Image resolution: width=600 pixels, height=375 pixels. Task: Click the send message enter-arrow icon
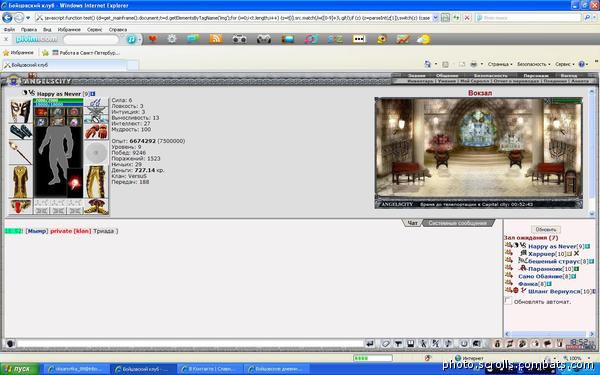click(x=370, y=344)
